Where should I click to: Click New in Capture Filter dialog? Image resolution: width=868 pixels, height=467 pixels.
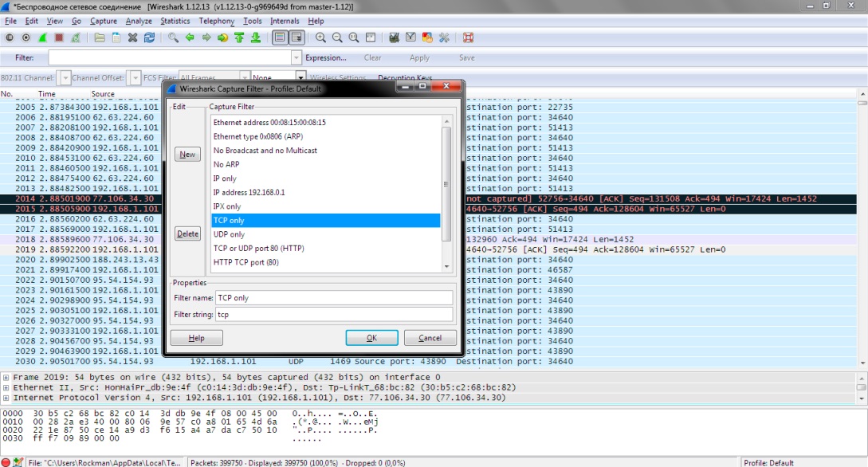(x=187, y=155)
